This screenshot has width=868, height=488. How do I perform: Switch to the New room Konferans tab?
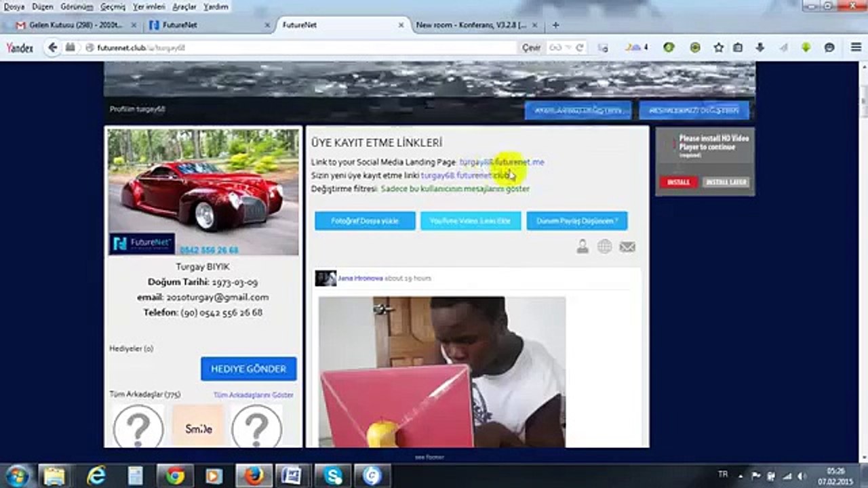click(x=471, y=25)
